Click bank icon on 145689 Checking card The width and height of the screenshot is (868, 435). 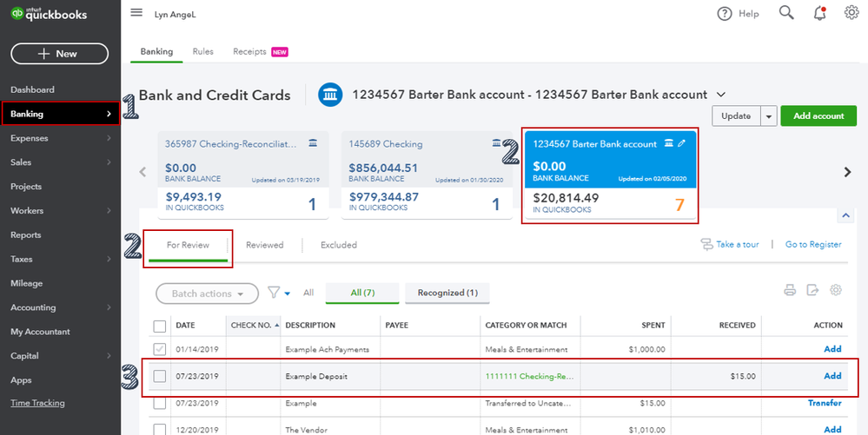(x=496, y=143)
